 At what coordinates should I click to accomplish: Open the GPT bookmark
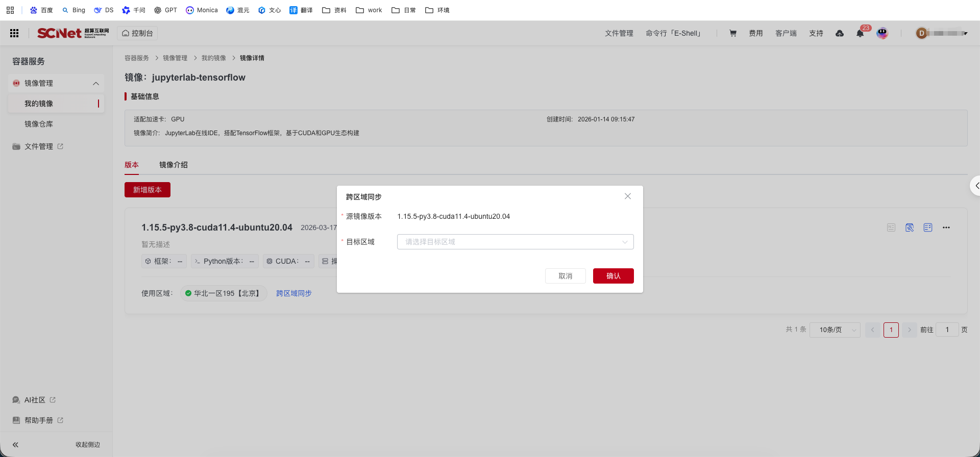(x=165, y=10)
